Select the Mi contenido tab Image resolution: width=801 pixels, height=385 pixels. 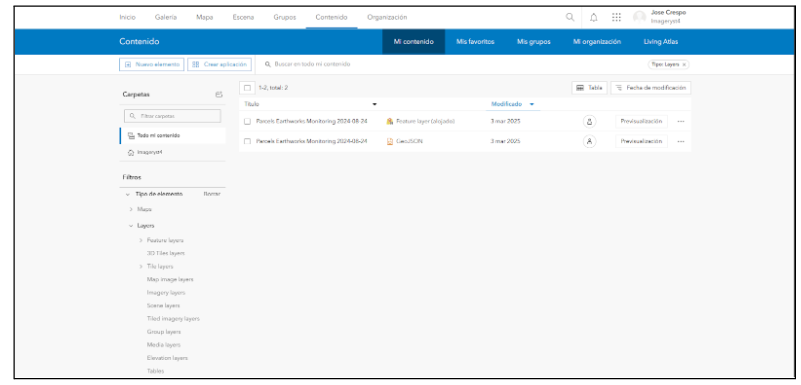pos(413,42)
